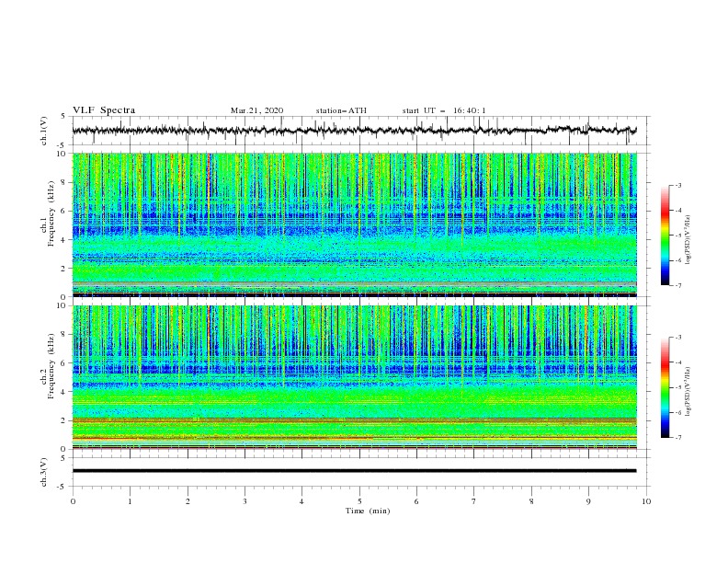Click the date text "Mar.21, 2020"
728x563 pixels.
(x=256, y=110)
